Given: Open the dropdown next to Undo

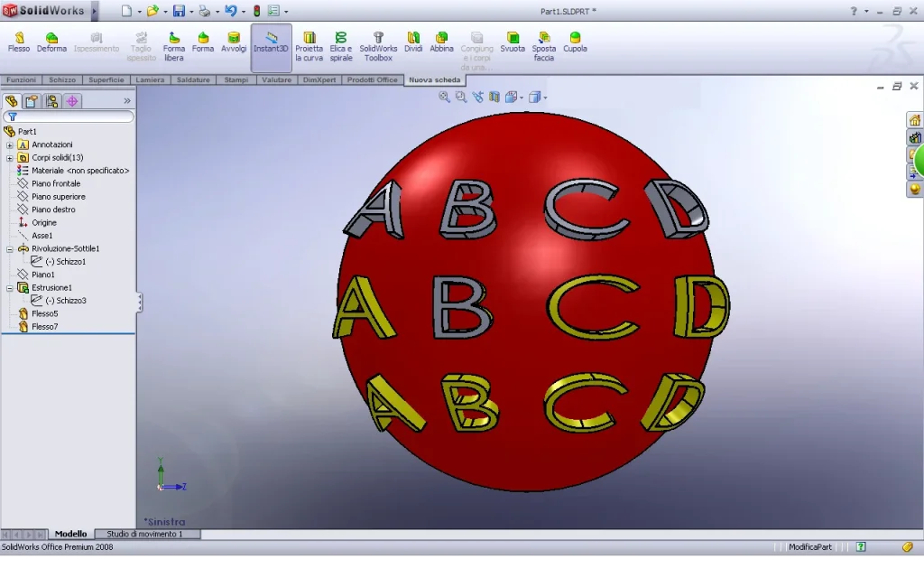Looking at the screenshot, I should click(244, 11).
